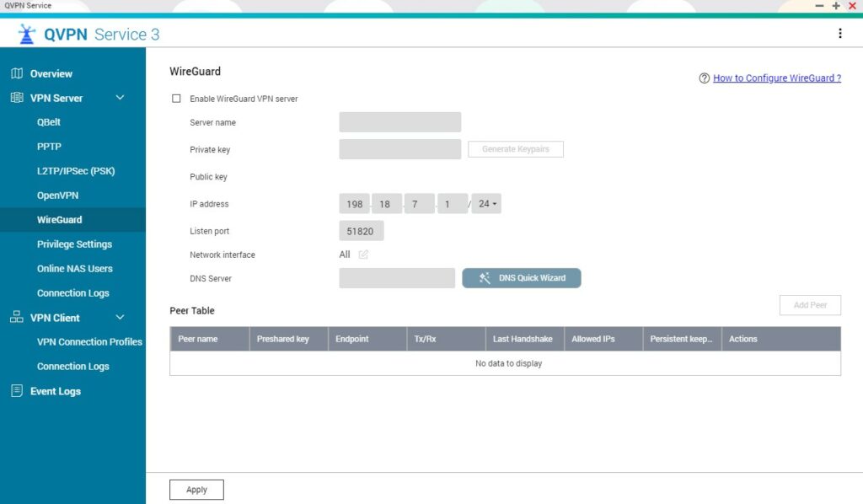Click the VPN Server building icon
The height and width of the screenshot is (504, 863).
(x=17, y=98)
